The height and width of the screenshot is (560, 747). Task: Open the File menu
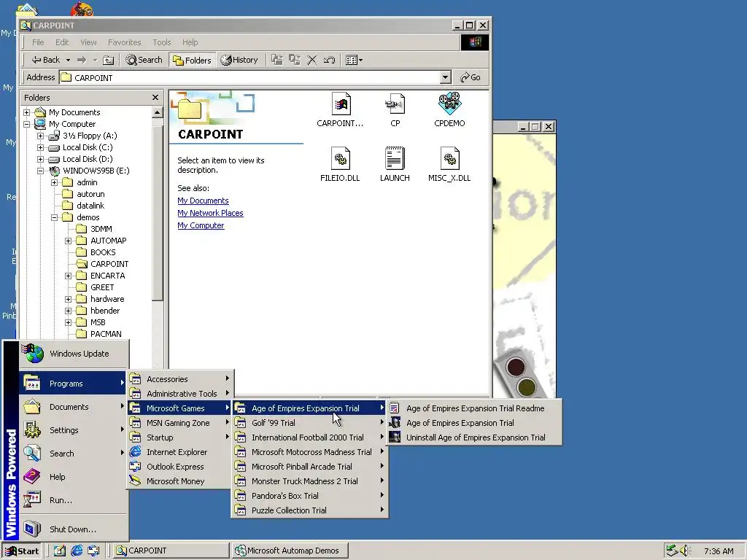click(38, 42)
